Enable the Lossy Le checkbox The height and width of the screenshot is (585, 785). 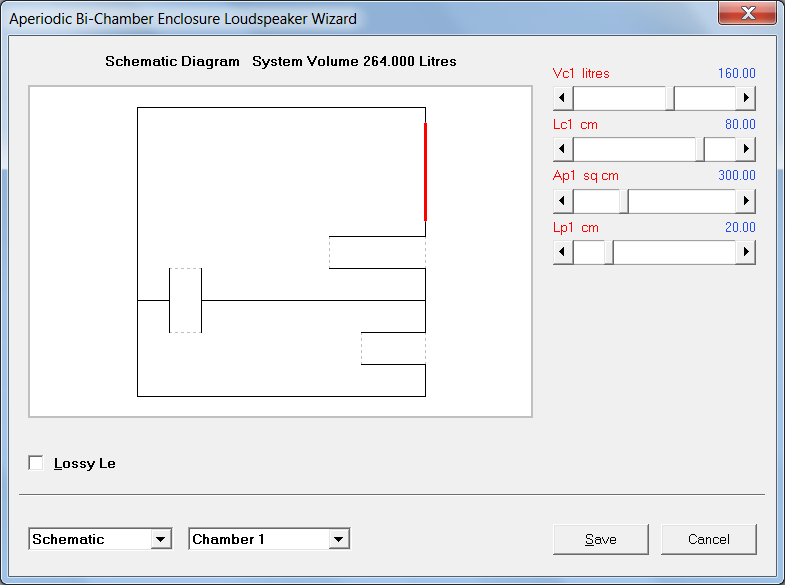[x=36, y=463]
